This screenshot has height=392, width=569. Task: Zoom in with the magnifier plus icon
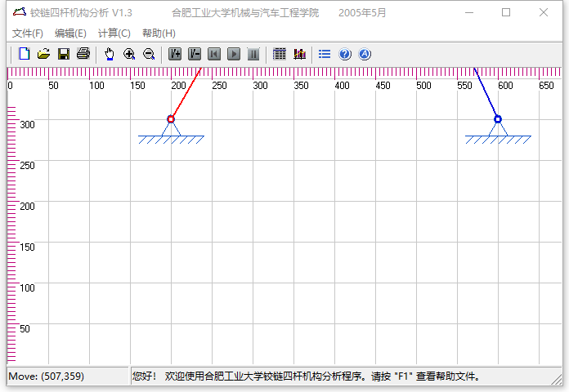pos(129,54)
